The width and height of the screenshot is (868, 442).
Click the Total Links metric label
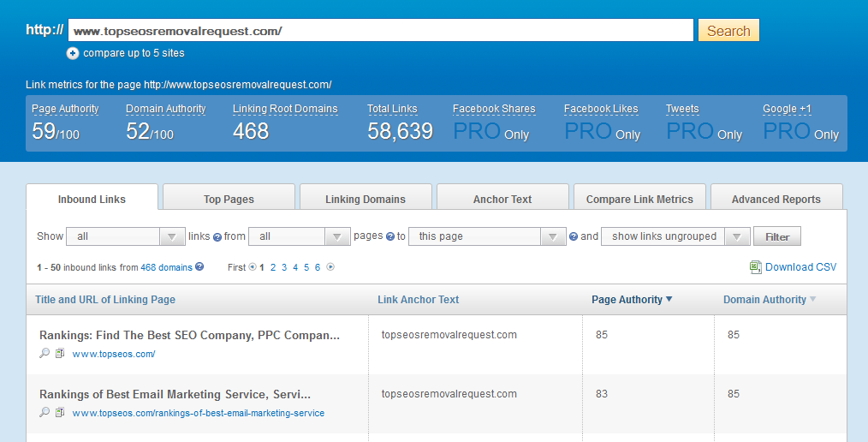pos(392,109)
